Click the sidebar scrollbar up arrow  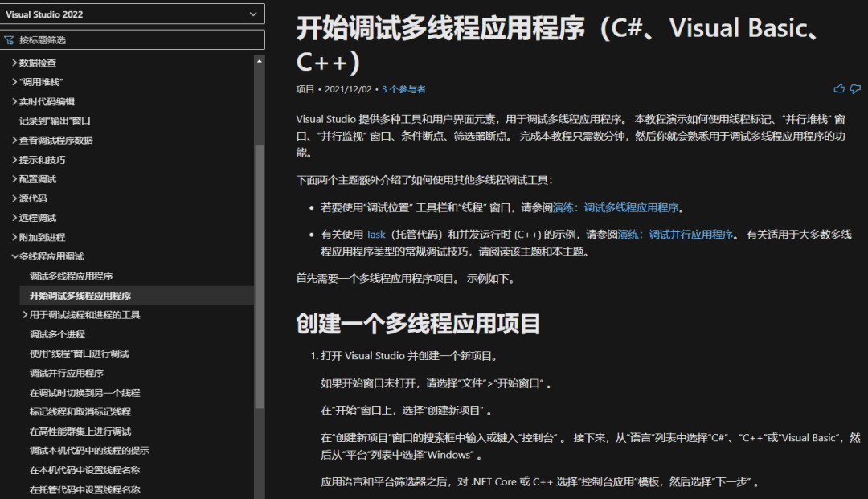[x=259, y=61]
